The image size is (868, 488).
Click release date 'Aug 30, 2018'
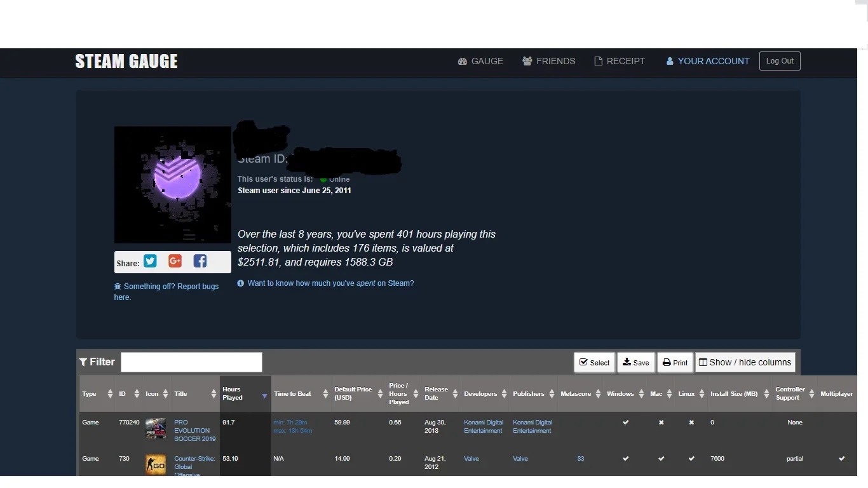437,426
